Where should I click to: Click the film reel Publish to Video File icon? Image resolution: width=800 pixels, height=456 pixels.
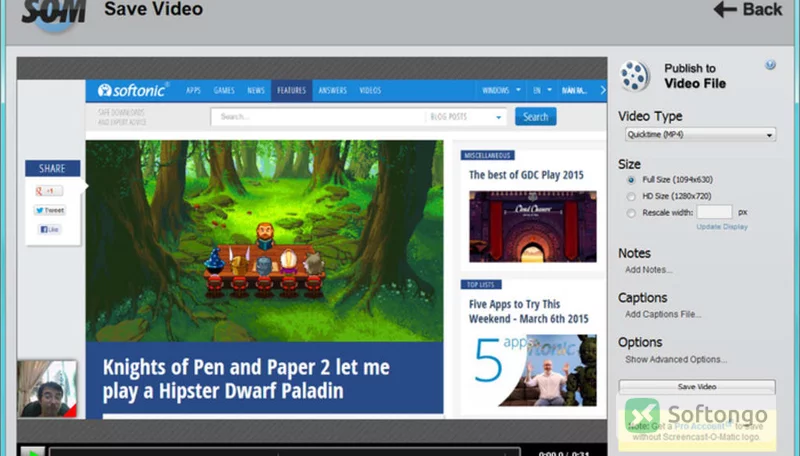click(634, 76)
